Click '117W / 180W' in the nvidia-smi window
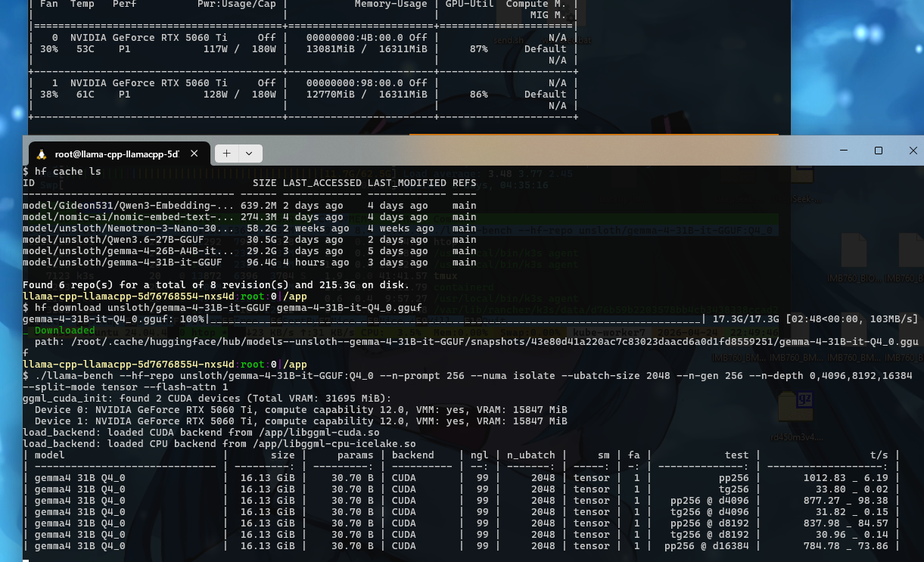The width and height of the screenshot is (924, 562). tap(240, 49)
